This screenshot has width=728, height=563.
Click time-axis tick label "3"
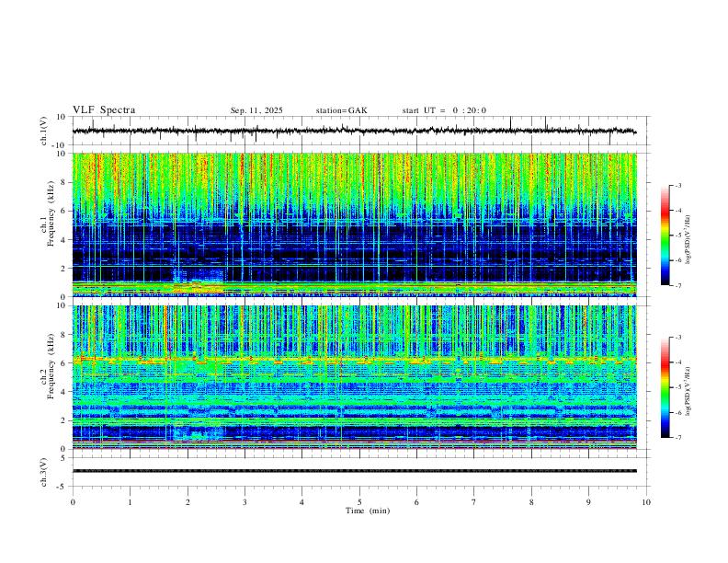pos(245,502)
